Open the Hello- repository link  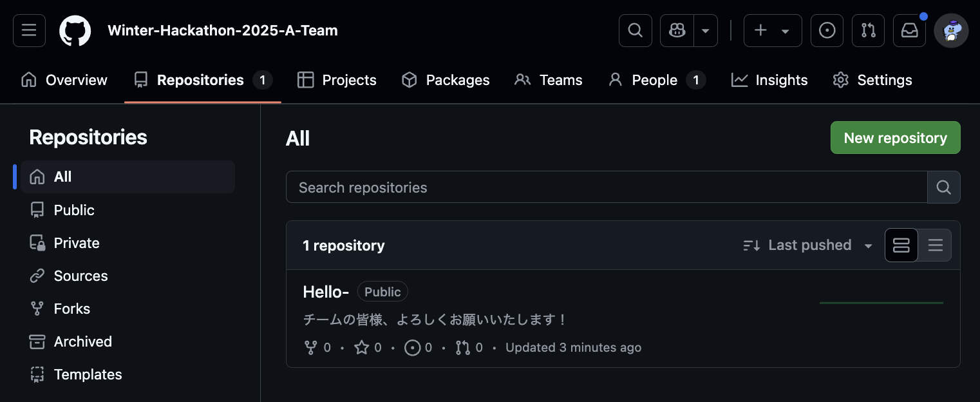tap(326, 291)
